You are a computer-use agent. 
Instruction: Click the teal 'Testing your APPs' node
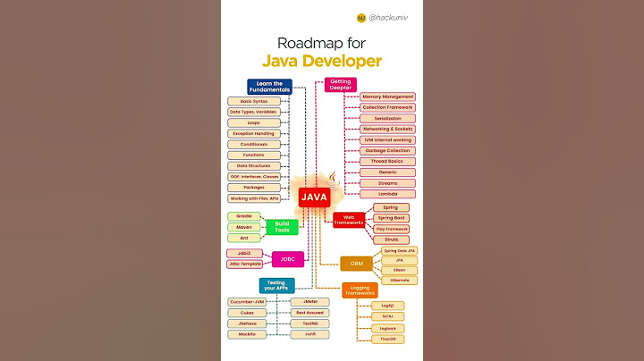(x=276, y=286)
